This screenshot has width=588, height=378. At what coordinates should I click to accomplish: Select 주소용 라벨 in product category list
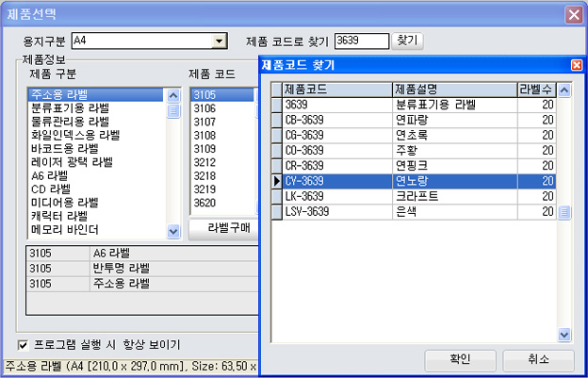96,94
